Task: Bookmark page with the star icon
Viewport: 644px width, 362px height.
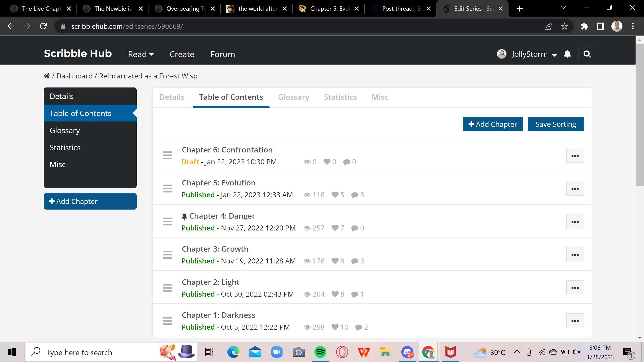Action: pyautogui.click(x=564, y=26)
